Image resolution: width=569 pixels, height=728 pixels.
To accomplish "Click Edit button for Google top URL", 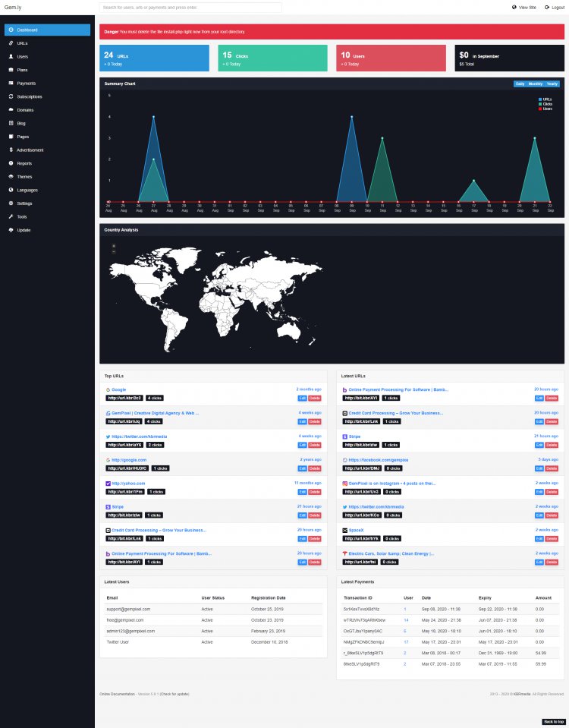I will (302, 399).
